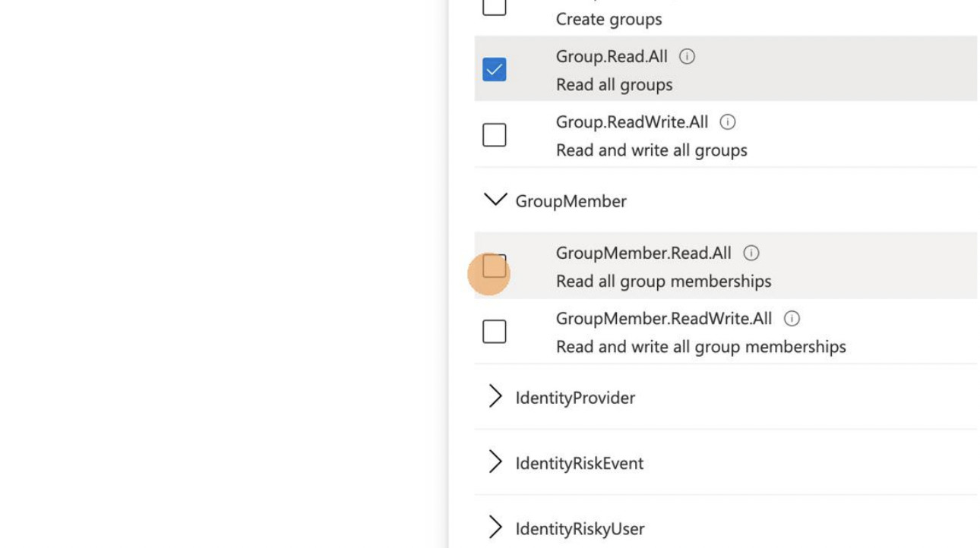980x548 pixels.
Task: Tick the GroupMember.Read.All checkbox
Action: point(494,266)
